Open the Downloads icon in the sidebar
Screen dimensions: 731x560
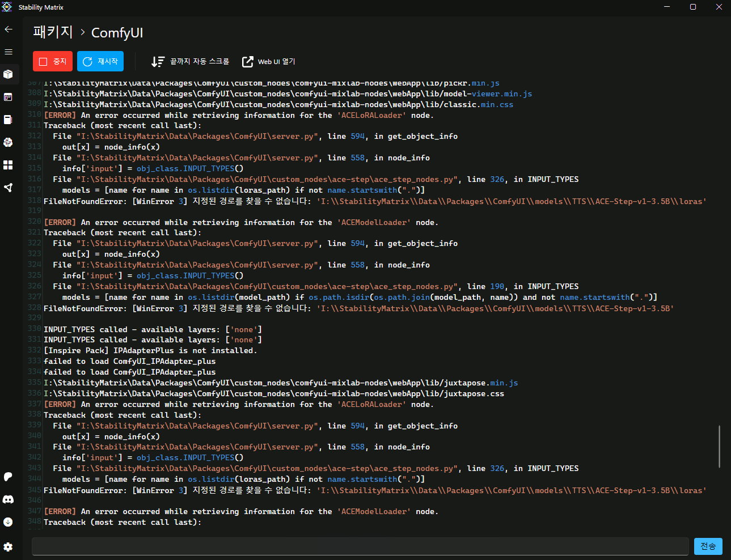[9, 522]
